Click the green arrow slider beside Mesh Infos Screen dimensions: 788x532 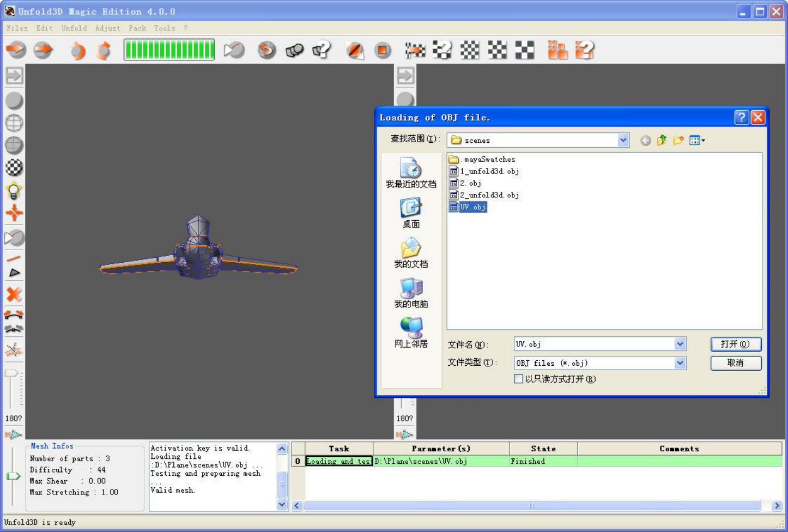tap(13, 476)
